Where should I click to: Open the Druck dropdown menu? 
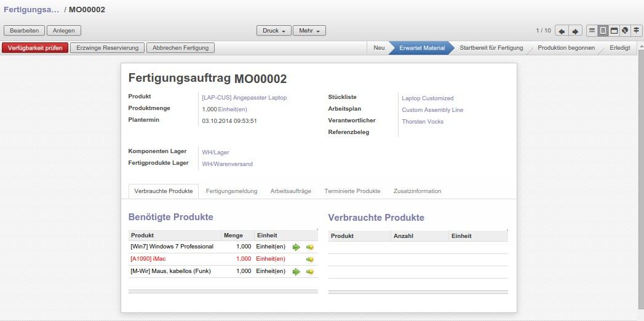[x=274, y=31]
